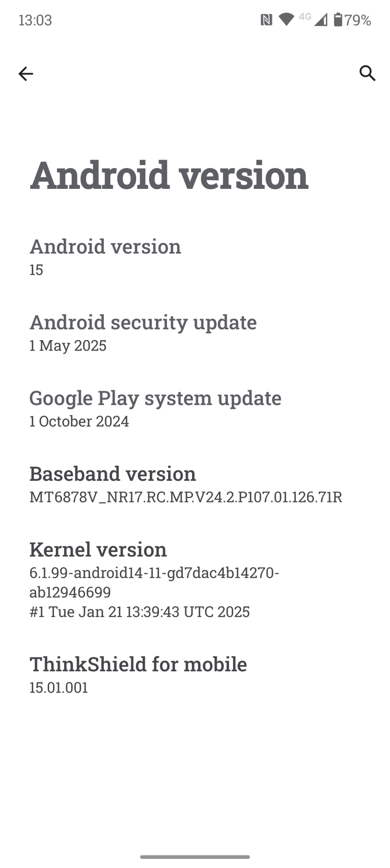Tap the battery icon in status bar
390x868 pixels.
tap(338, 20)
